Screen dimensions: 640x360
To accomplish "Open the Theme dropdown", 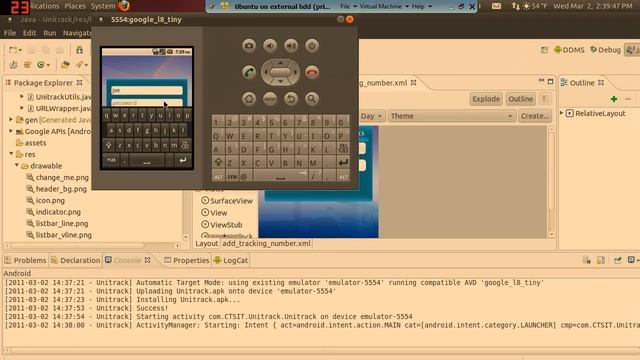I will [x=451, y=116].
